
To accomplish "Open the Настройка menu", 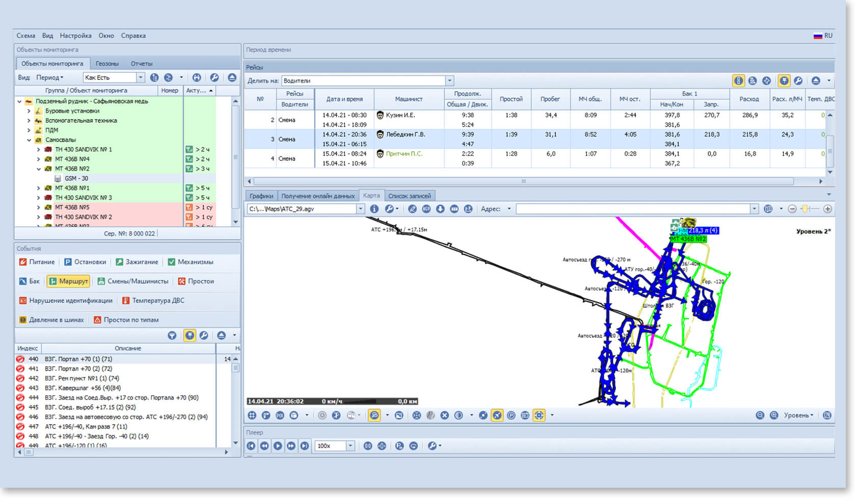I will tap(75, 36).
